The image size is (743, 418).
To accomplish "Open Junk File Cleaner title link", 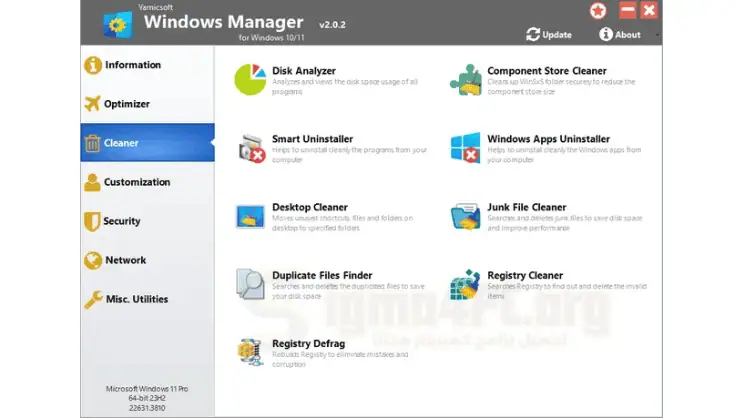I will 526,207.
